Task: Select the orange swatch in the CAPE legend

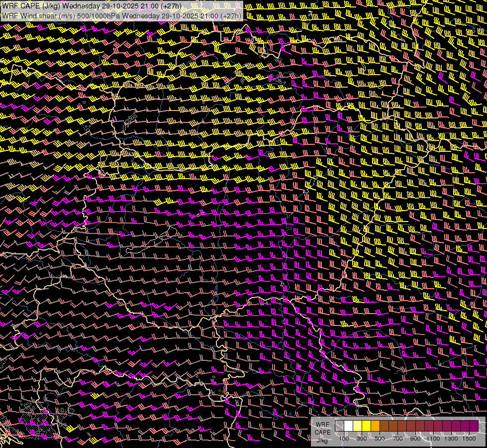Action: tap(376, 426)
